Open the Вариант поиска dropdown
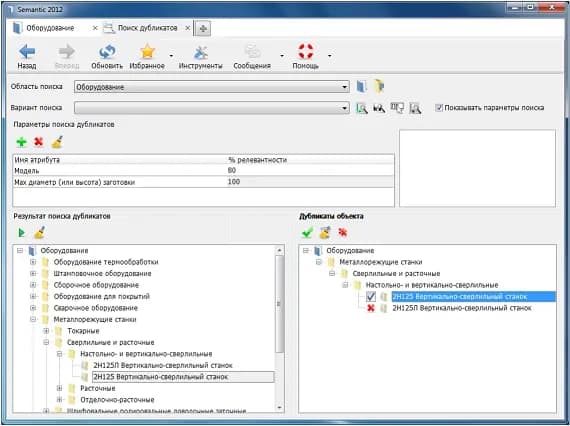Image resolution: width=570 pixels, height=426 pixels. (212, 108)
